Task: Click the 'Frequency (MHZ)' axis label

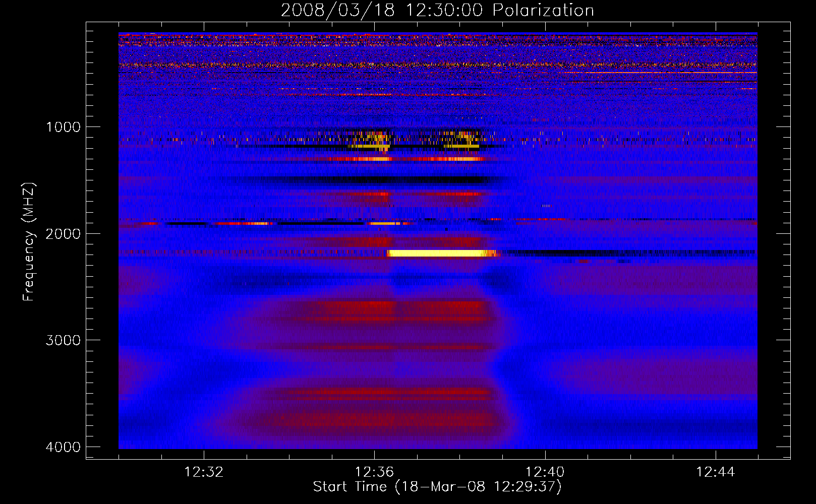Action: pyautogui.click(x=29, y=242)
